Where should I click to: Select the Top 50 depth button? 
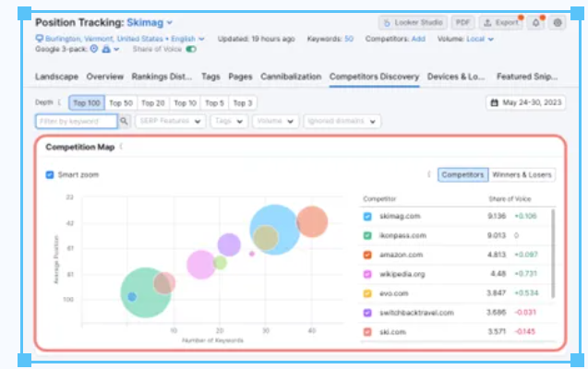[x=121, y=103]
